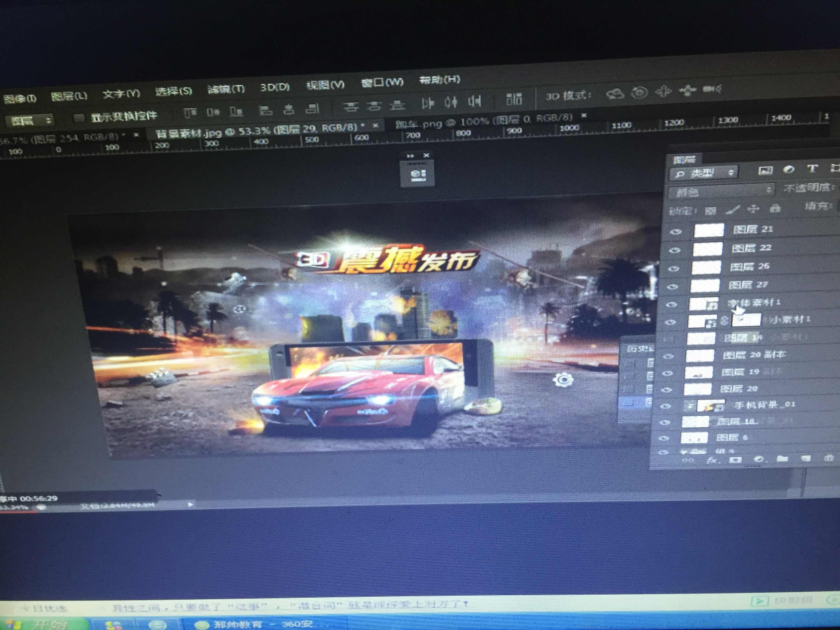Click the align bottom edges icon
The image size is (840, 630).
(x=236, y=111)
